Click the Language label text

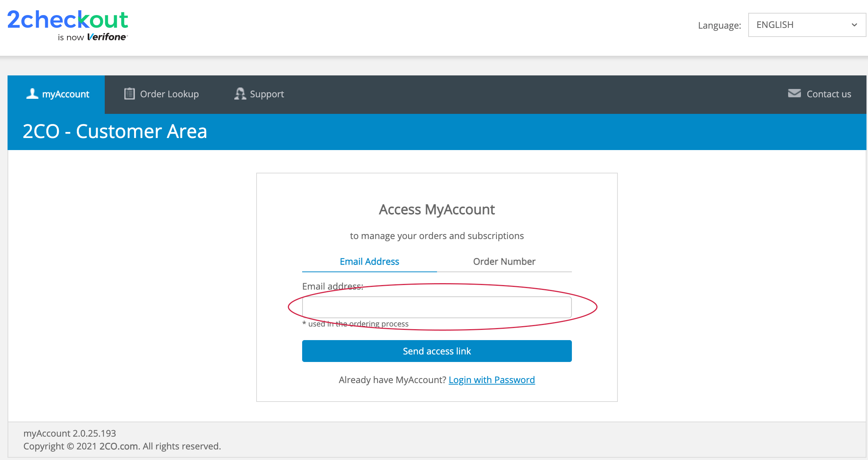point(719,25)
